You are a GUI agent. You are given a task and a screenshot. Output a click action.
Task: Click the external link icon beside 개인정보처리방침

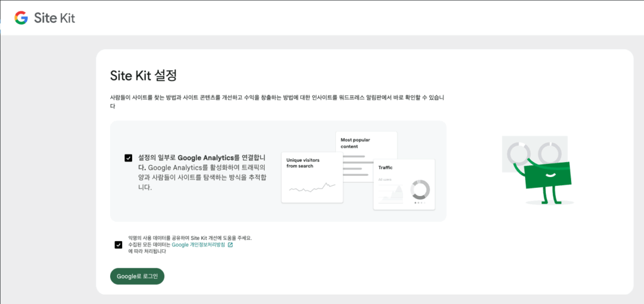(x=230, y=244)
